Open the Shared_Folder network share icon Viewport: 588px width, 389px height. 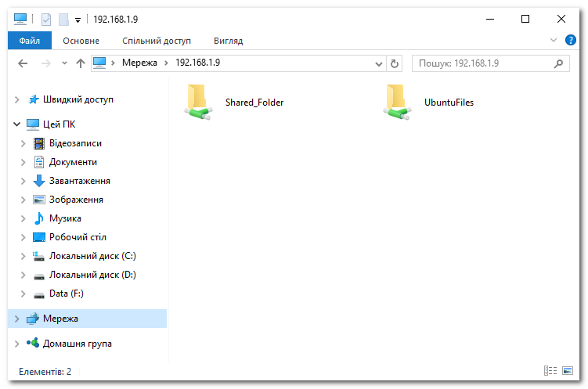[198, 102]
